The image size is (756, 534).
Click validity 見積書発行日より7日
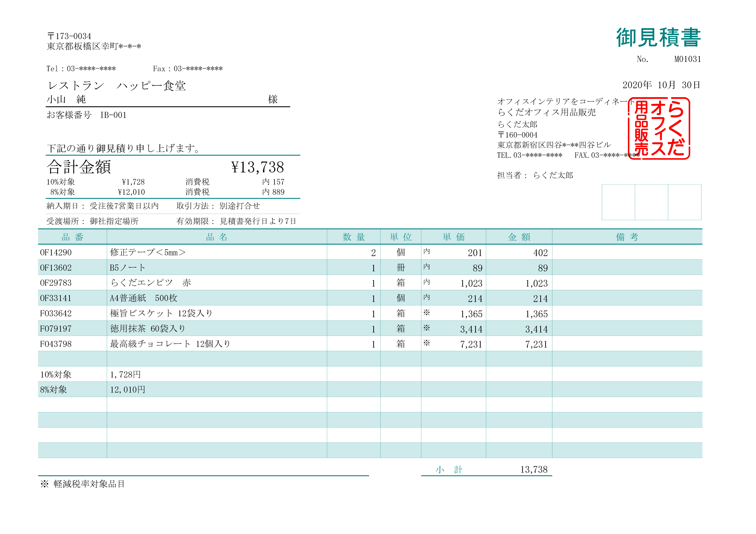coord(258,221)
